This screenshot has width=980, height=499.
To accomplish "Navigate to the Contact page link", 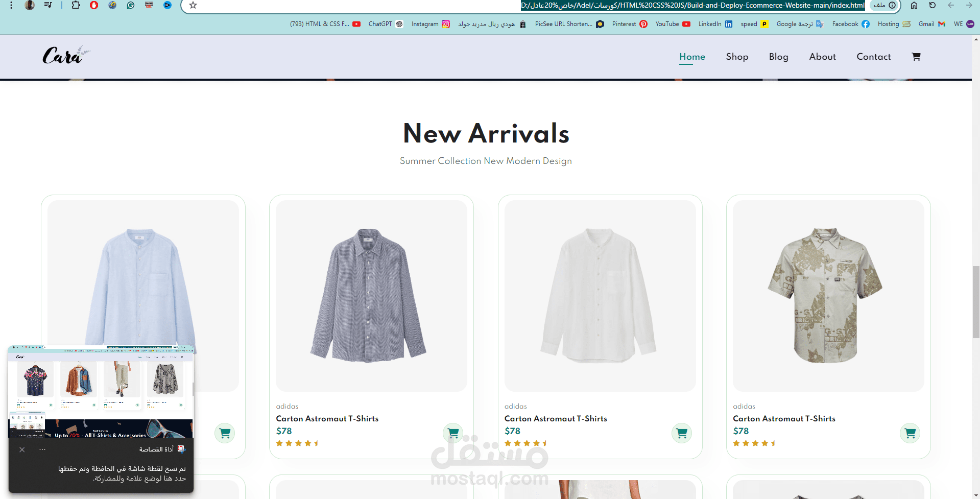I will pyautogui.click(x=873, y=57).
